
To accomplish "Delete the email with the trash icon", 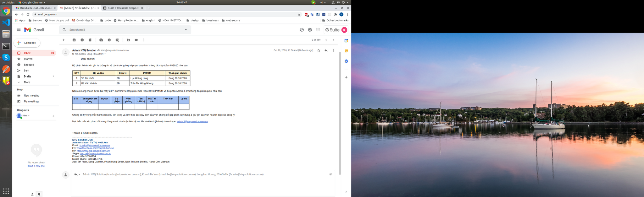I will 90,40.
